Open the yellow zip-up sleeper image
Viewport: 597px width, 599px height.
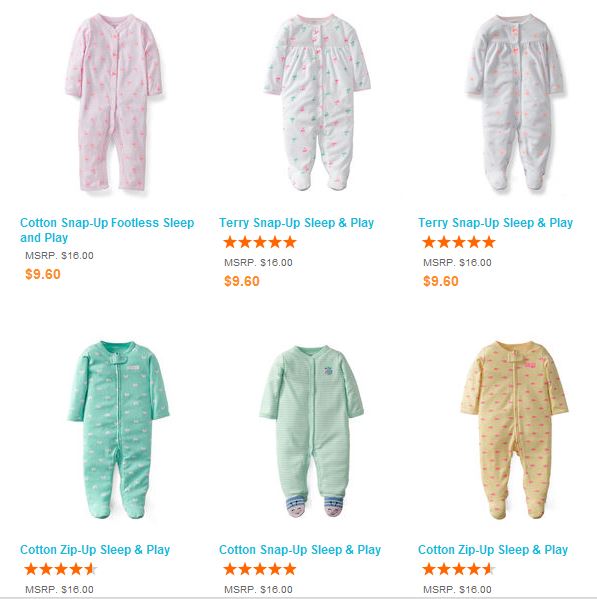coord(514,430)
